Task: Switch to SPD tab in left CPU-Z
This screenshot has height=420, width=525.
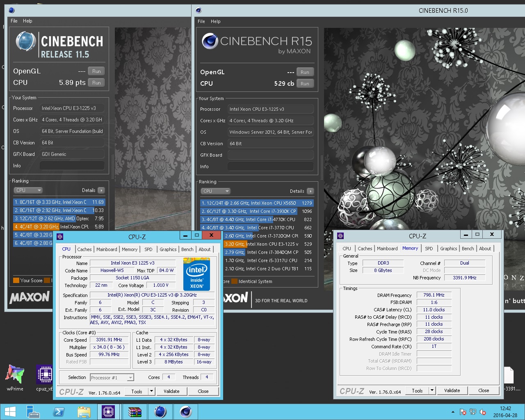Action: [x=148, y=249]
